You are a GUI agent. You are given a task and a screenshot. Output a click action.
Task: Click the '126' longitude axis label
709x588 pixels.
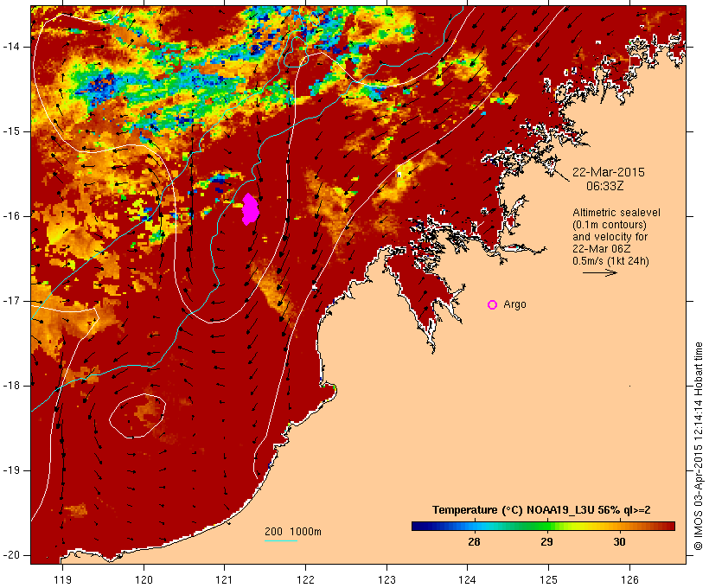point(629,579)
